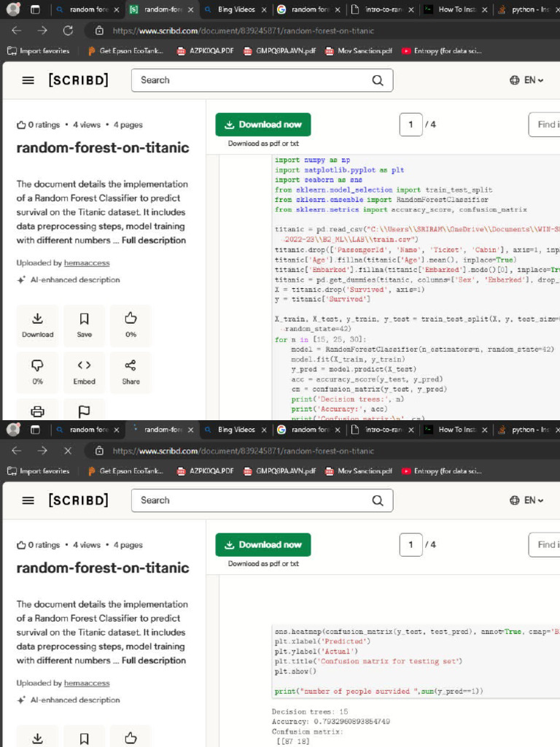This screenshot has height=747, width=560.
Task: Click the site info lock icon in the upper address bar
Action: click(x=99, y=31)
